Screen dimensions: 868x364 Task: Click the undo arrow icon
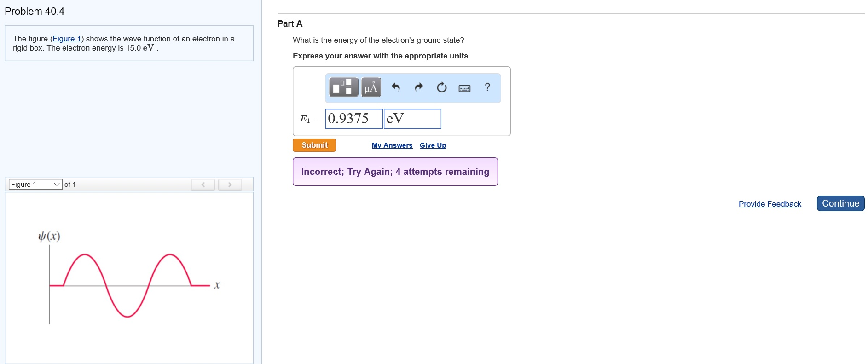click(395, 87)
